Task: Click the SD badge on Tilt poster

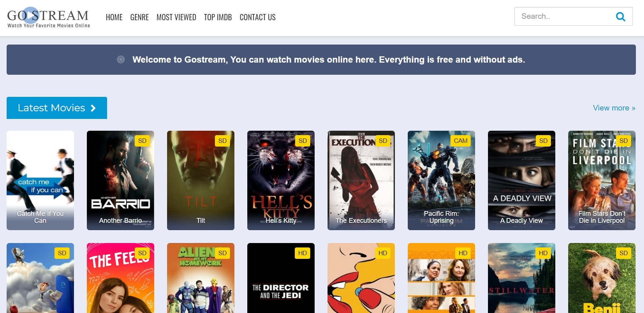Action: click(x=223, y=141)
